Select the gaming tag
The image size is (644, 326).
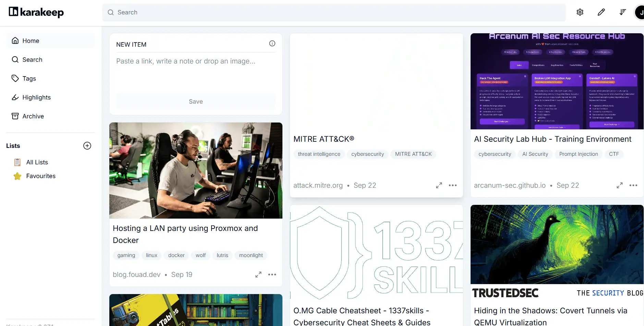126,255
